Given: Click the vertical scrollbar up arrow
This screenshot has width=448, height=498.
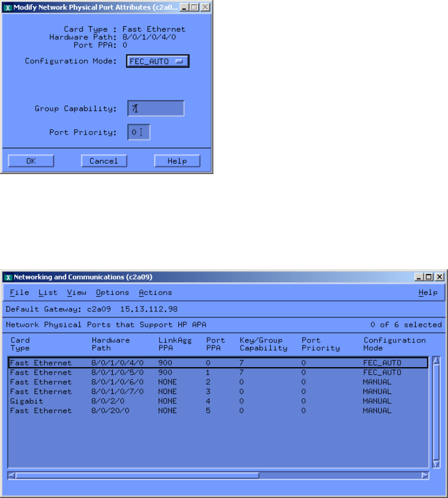Looking at the screenshot, I should click(x=437, y=361).
